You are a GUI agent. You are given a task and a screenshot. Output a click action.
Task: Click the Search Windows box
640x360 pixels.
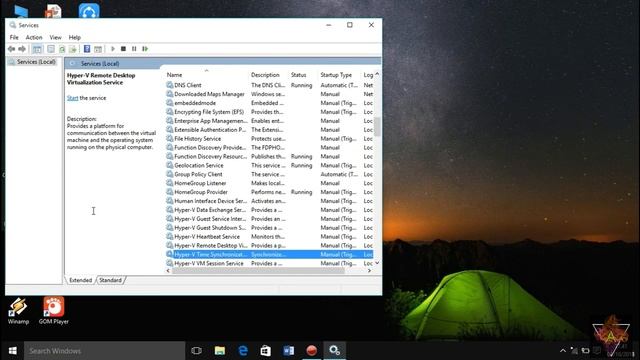tap(104, 351)
